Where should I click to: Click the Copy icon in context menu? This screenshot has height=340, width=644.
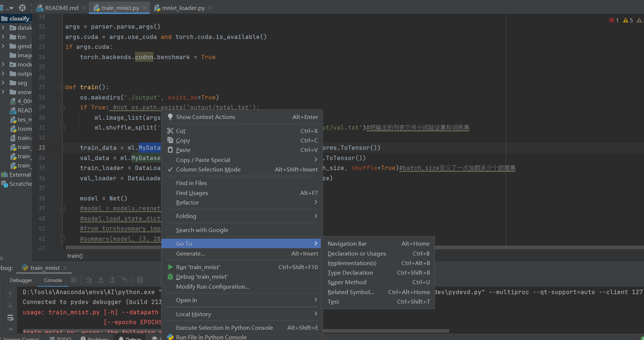point(170,140)
